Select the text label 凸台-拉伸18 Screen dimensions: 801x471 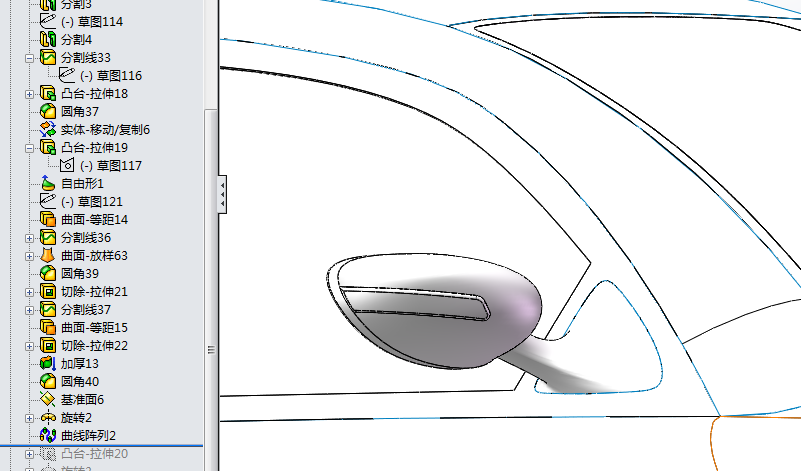(x=95, y=93)
